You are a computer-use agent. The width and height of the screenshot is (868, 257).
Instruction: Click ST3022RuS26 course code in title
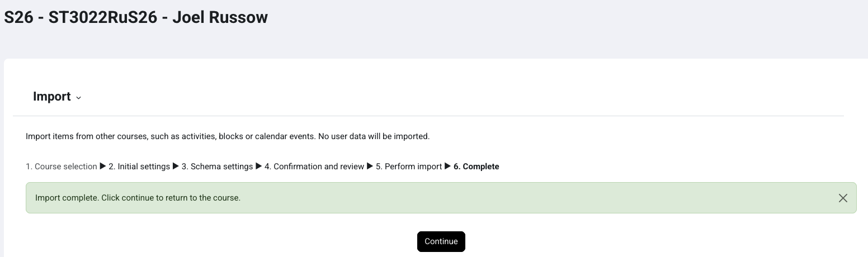coord(102,17)
